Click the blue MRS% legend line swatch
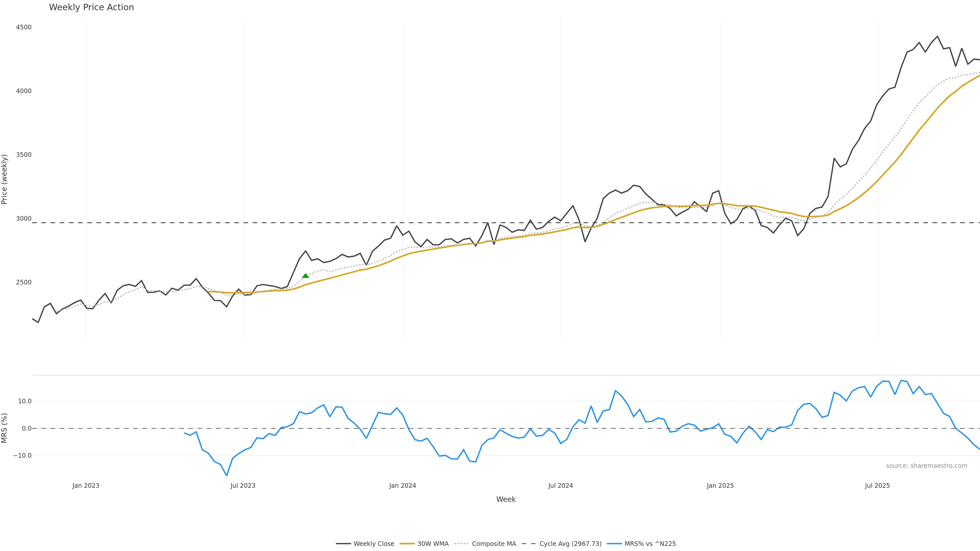980x551 pixels. [x=614, y=544]
